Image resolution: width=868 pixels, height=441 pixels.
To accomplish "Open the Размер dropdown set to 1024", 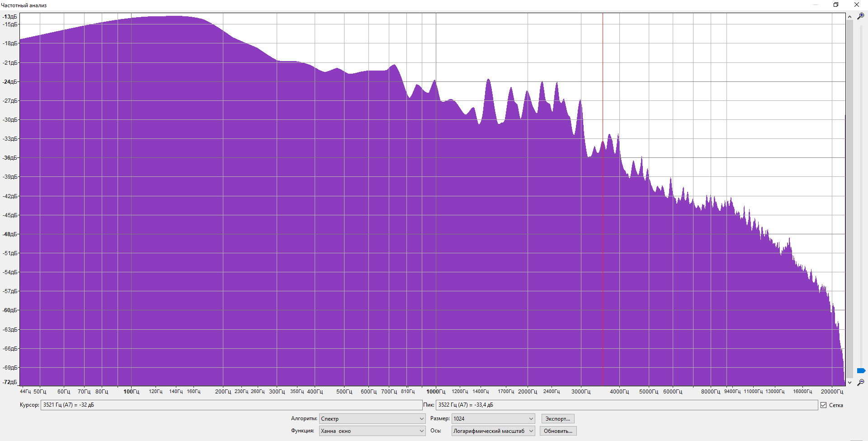I will [493, 419].
